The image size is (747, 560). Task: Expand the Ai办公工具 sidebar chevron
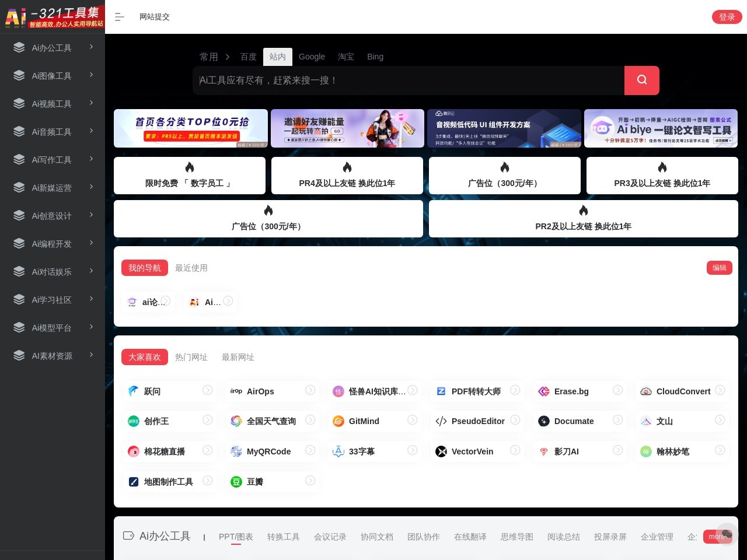(92, 47)
